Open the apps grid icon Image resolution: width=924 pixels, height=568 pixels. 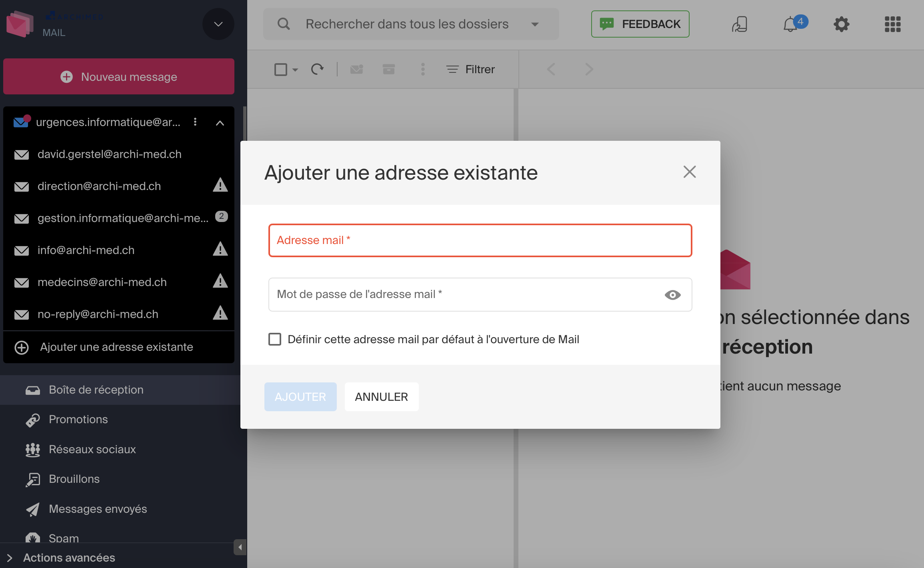click(892, 24)
